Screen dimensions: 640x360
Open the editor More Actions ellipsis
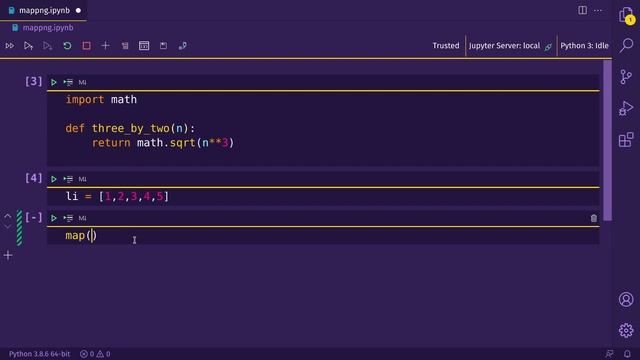click(x=598, y=10)
